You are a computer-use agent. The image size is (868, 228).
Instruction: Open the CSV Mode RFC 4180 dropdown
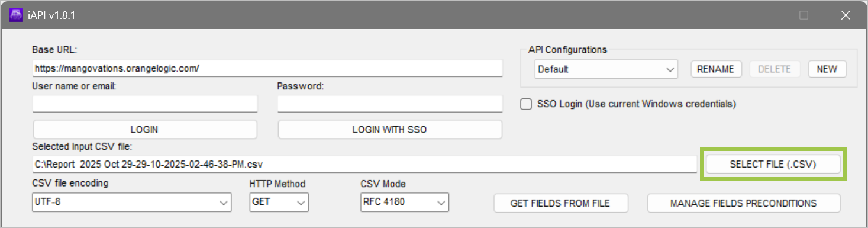click(x=405, y=203)
